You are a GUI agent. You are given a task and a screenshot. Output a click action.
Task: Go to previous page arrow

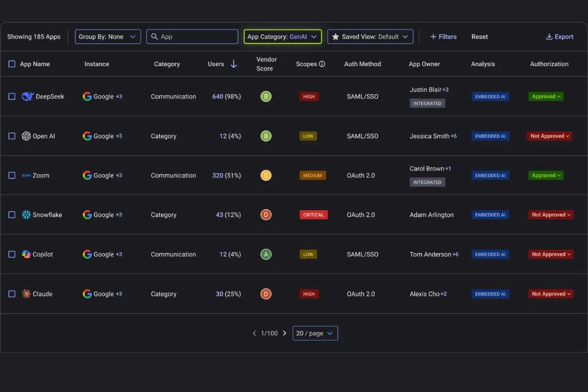pos(254,333)
